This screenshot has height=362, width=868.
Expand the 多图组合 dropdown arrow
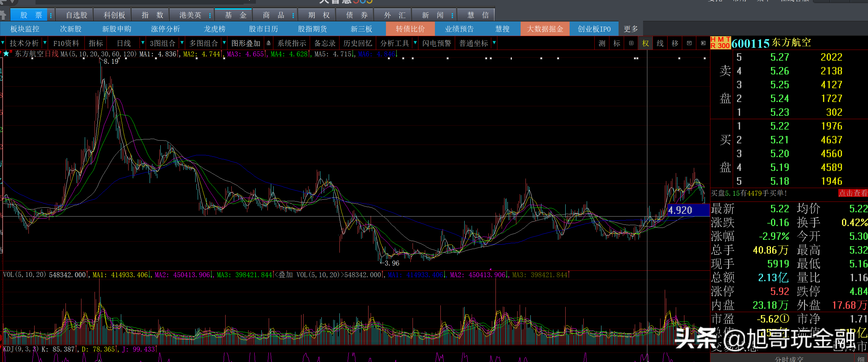tap(224, 43)
